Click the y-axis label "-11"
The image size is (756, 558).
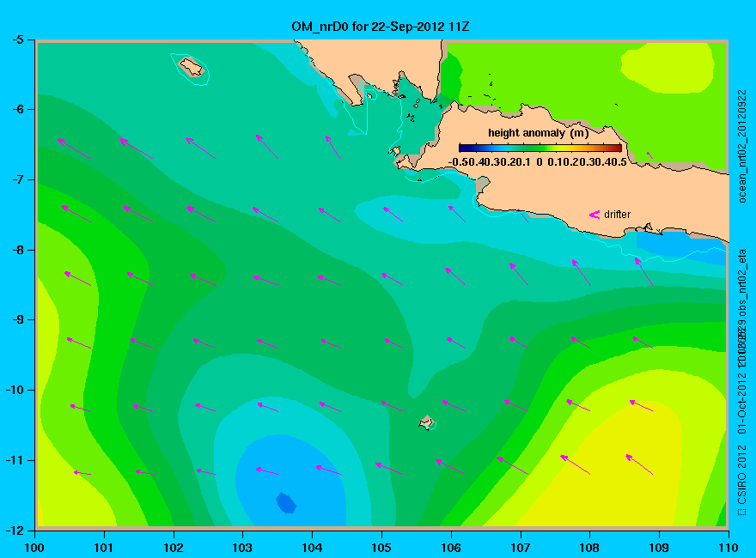pyautogui.click(x=15, y=461)
